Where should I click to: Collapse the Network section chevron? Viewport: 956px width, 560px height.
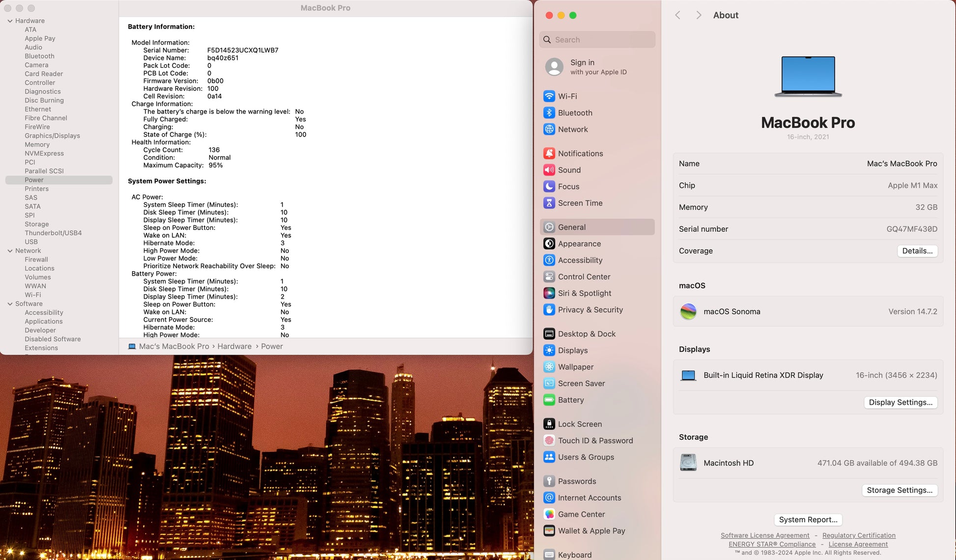point(10,251)
